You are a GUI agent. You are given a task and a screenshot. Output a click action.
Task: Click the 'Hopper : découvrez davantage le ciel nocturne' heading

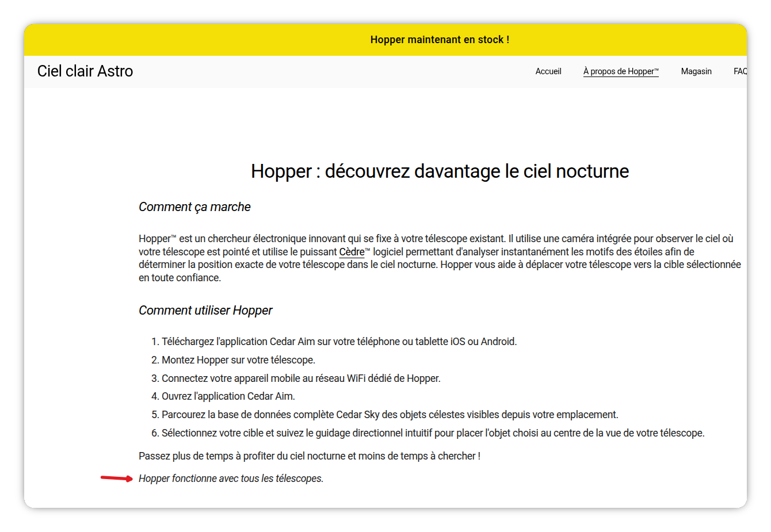(440, 171)
